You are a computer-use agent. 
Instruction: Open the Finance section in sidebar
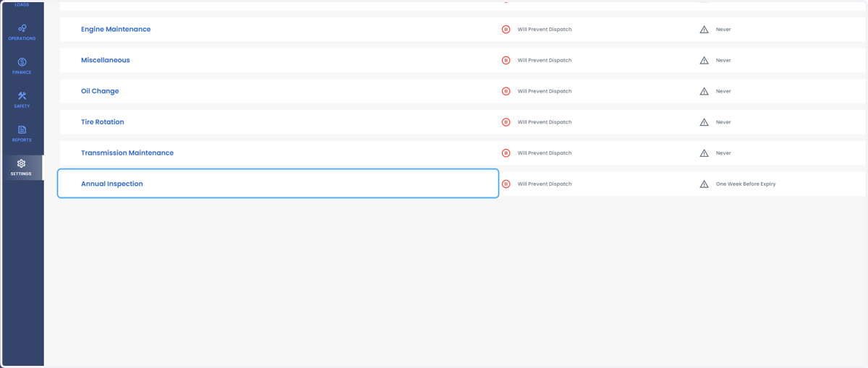click(x=22, y=66)
